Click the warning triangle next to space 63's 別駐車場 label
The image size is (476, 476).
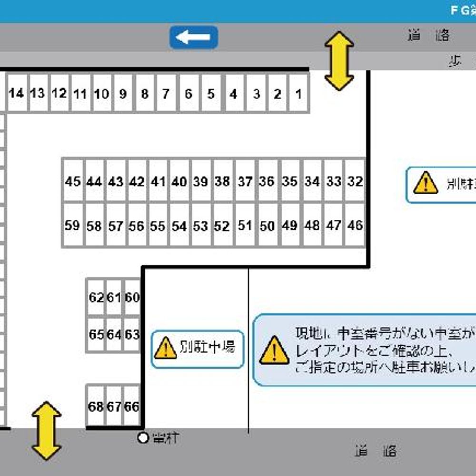[166, 348]
